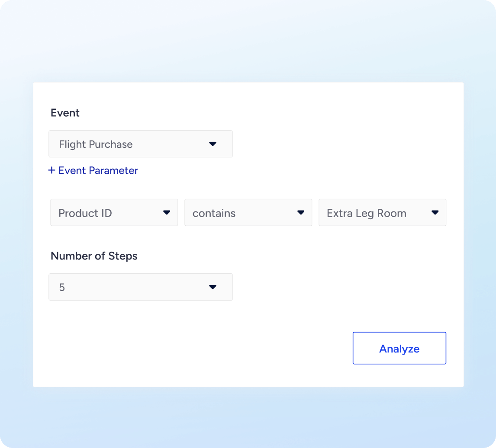This screenshot has width=496, height=448.
Task: Click the arrow icon next to 'contains'
Action: coord(301,213)
